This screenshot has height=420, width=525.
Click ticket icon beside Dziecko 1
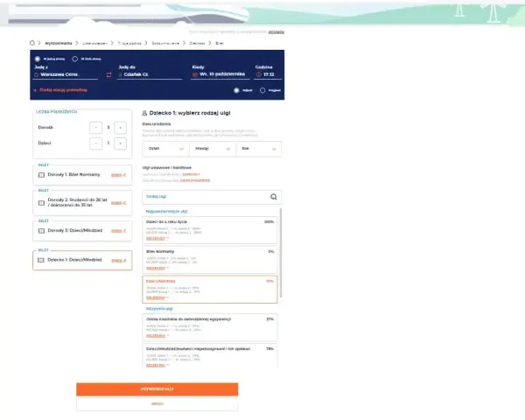click(x=41, y=260)
